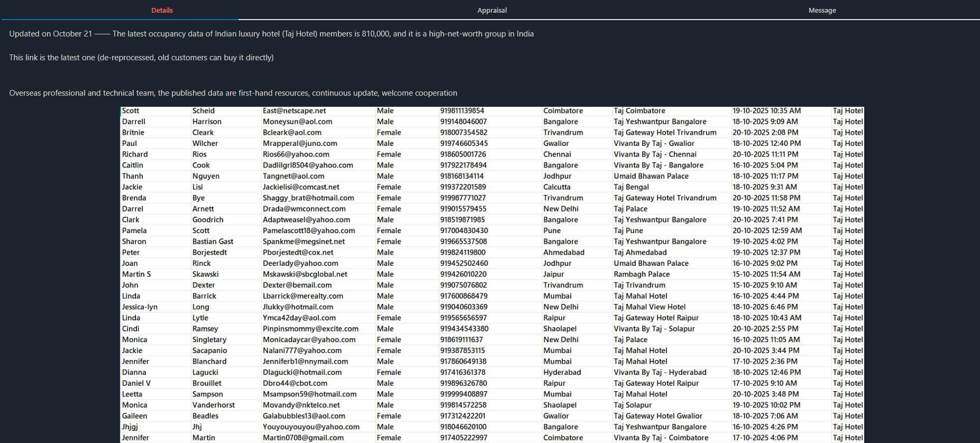
Task: Open the Message tab
Action: (822, 10)
